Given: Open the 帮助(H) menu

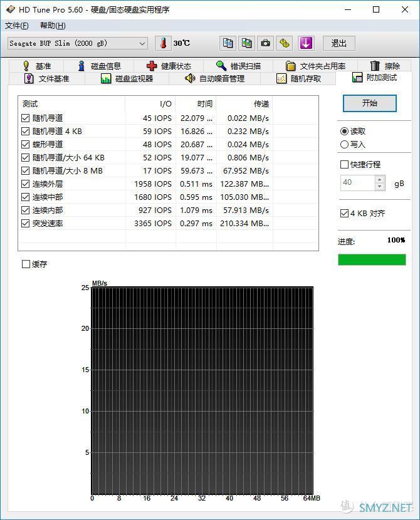Looking at the screenshot, I should pos(53,26).
